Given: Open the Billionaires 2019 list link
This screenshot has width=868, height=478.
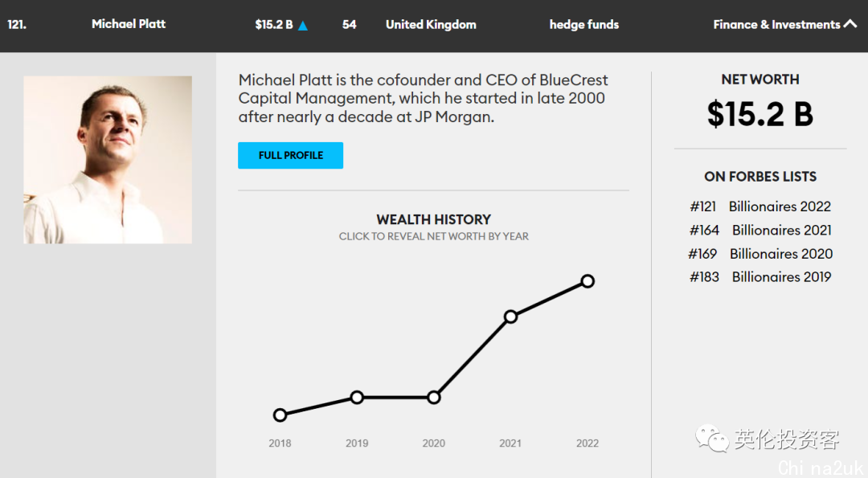Looking at the screenshot, I should [x=782, y=277].
